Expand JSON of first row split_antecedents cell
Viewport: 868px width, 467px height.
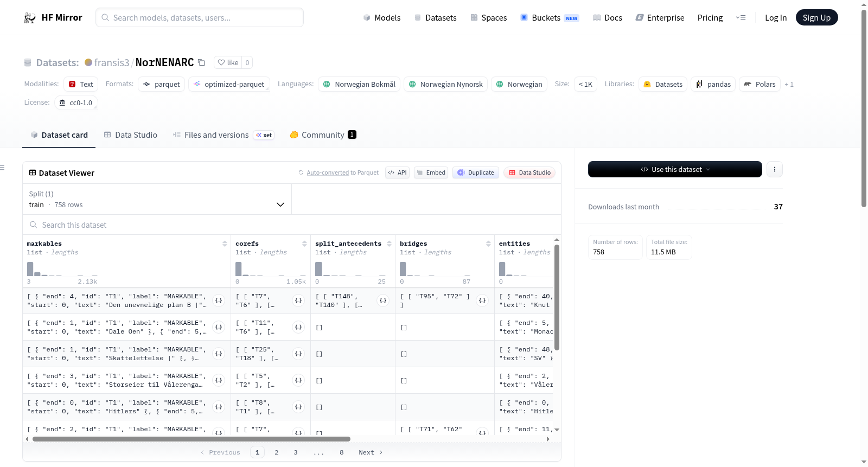point(383,300)
